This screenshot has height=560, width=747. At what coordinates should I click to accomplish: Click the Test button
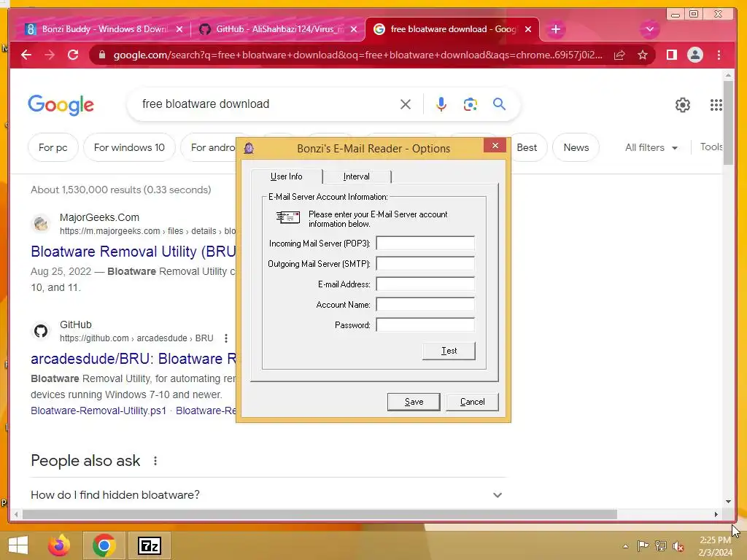pos(449,351)
